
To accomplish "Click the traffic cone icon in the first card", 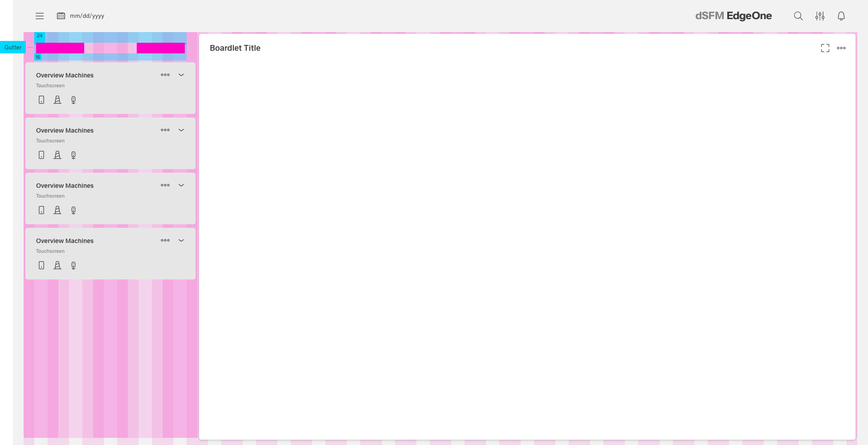I will 57,100.
